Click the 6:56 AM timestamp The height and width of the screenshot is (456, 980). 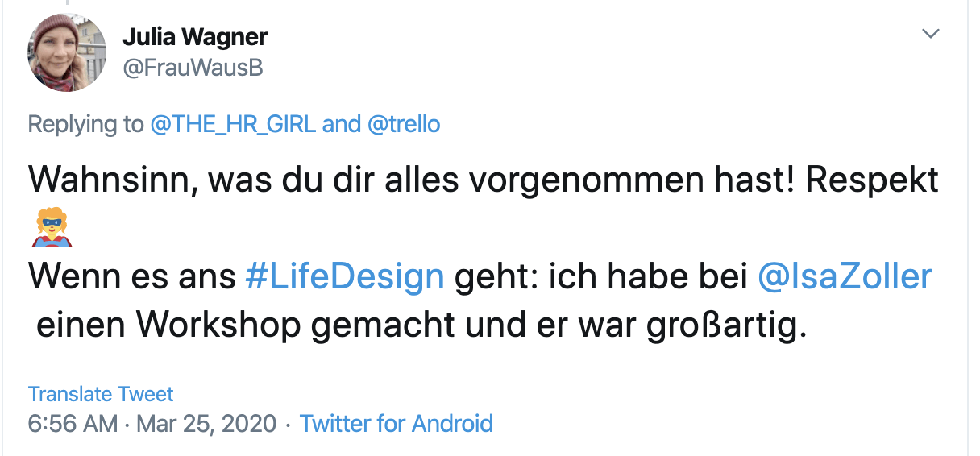(73, 423)
